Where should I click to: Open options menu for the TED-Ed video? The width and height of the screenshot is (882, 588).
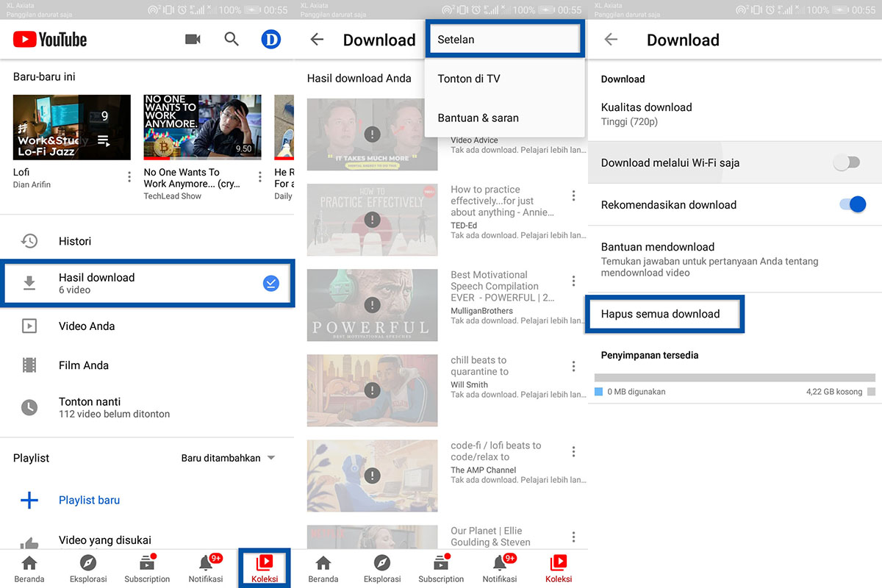[x=573, y=196]
